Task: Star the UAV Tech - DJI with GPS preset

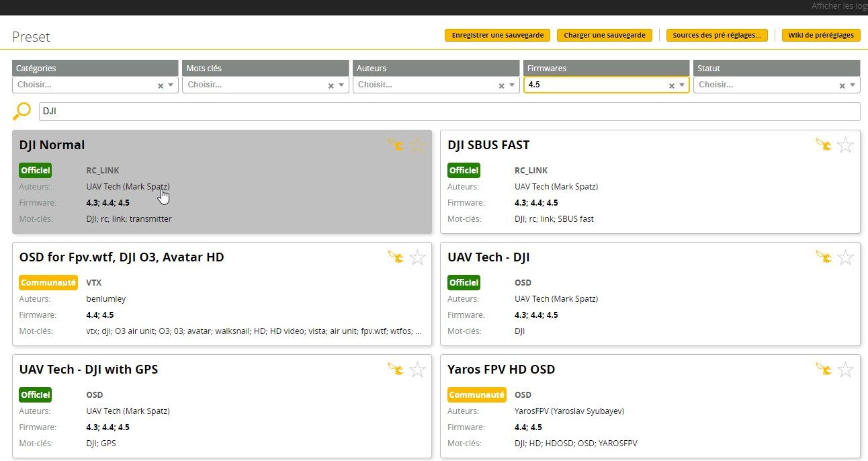Action: (418, 370)
